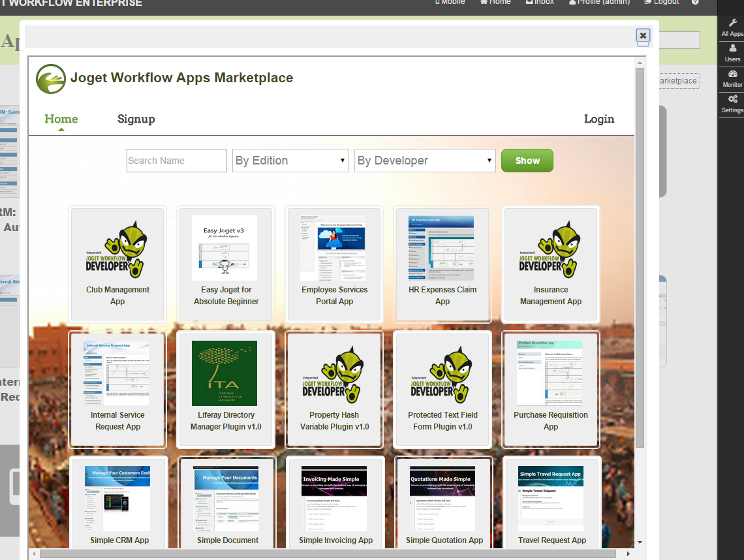Expand the By Edition dropdown
Screen dimensions: 744x560
pos(290,161)
